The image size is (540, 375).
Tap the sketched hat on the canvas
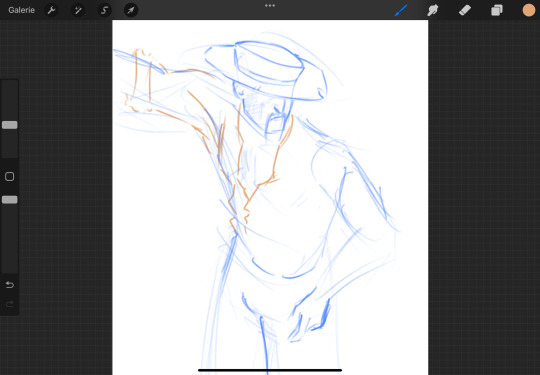point(267,70)
